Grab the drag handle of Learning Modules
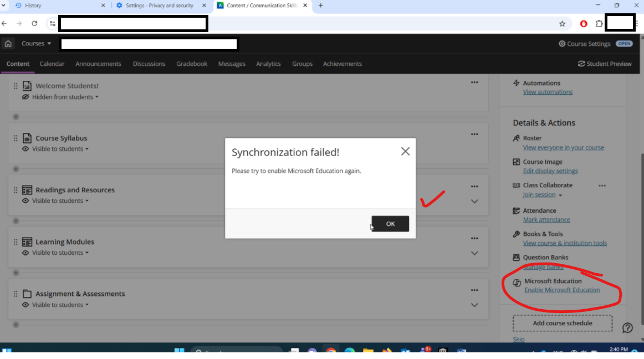Screen dimensions: 644x359 click(x=16, y=242)
